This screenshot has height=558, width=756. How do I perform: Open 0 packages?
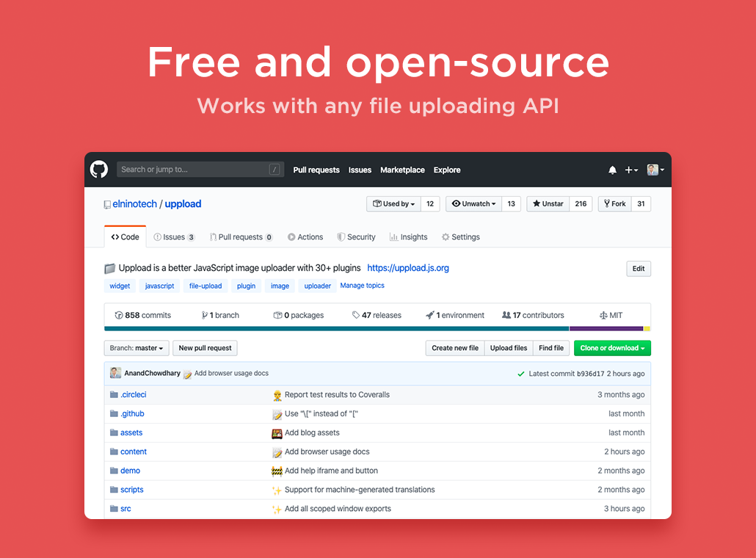coord(299,315)
